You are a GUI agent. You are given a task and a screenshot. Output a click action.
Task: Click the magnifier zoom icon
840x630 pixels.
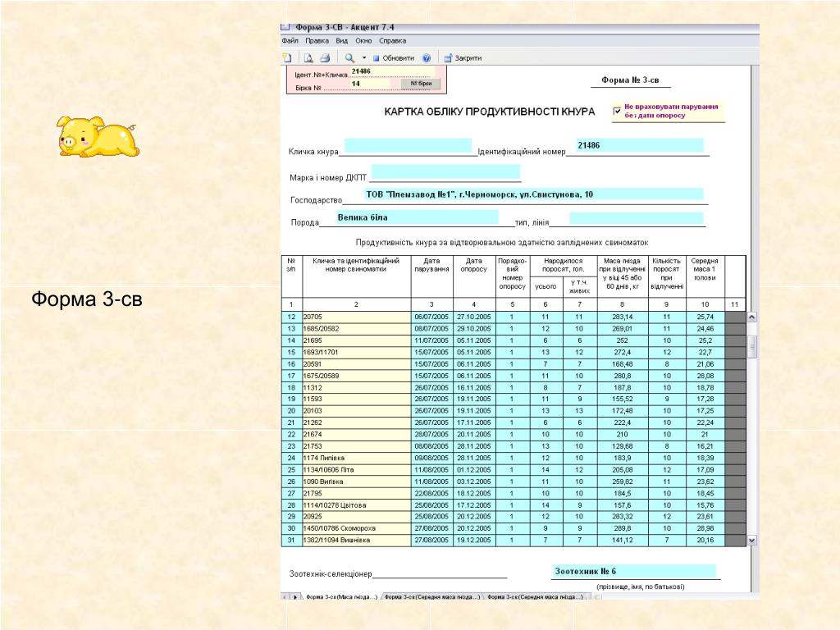tap(349, 58)
